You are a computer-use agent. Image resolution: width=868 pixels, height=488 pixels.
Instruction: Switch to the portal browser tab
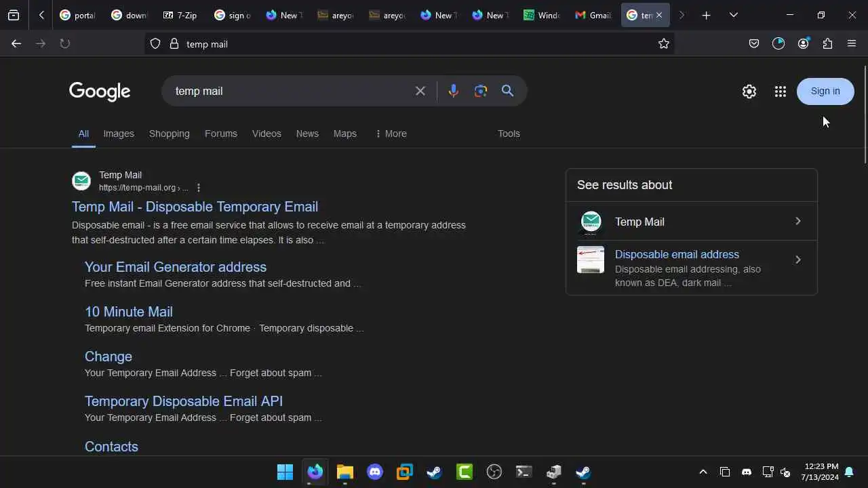77,15
